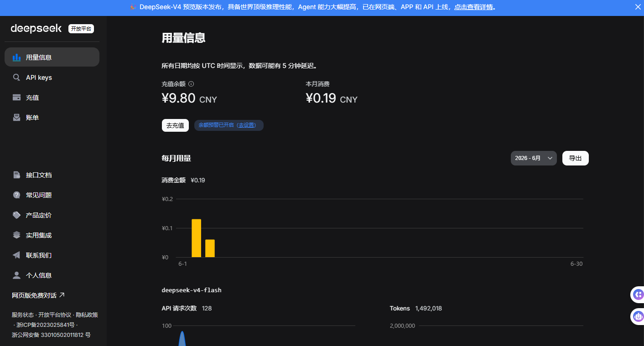Dismiss the DeepSeek-V4 announcement banner

tap(638, 7)
